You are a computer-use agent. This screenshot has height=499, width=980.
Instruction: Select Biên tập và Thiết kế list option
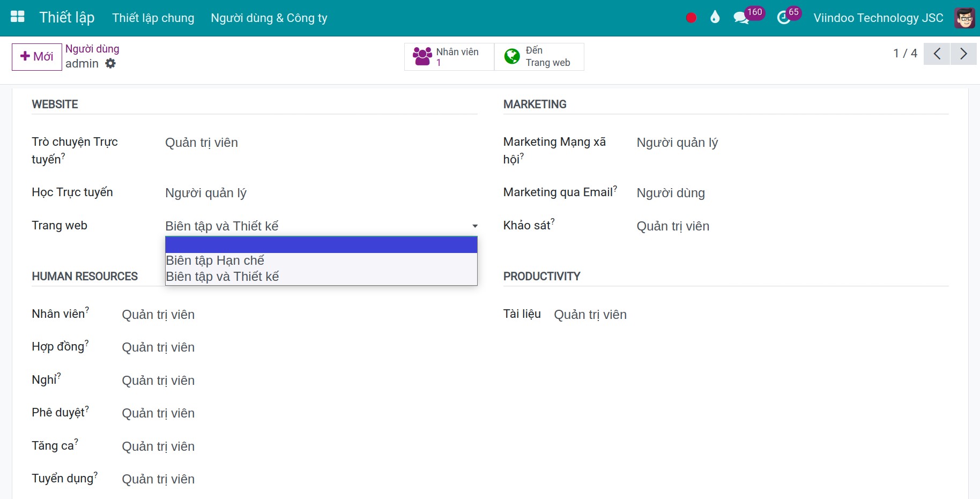[321, 277]
